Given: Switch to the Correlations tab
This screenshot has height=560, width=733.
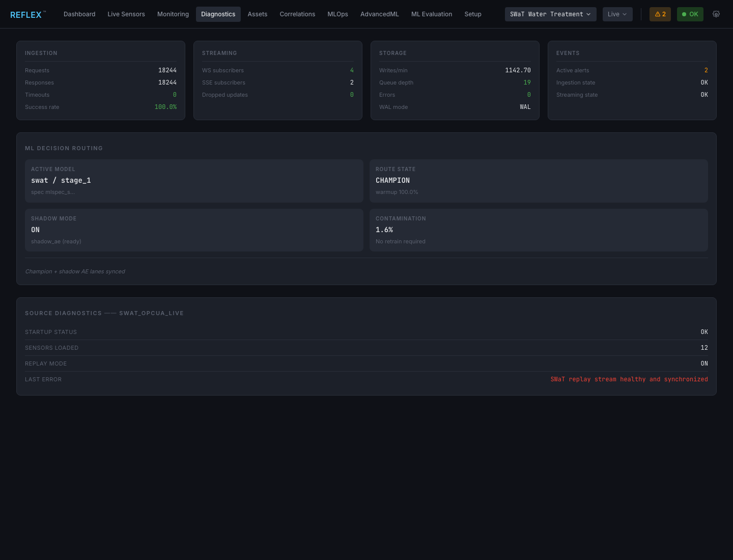Looking at the screenshot, I should click(297, 14).
